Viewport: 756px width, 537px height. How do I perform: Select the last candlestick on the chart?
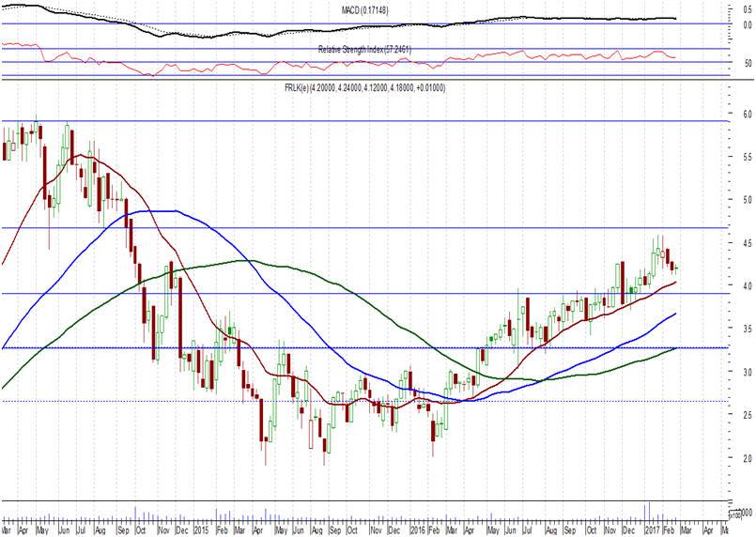pos(676,269)
